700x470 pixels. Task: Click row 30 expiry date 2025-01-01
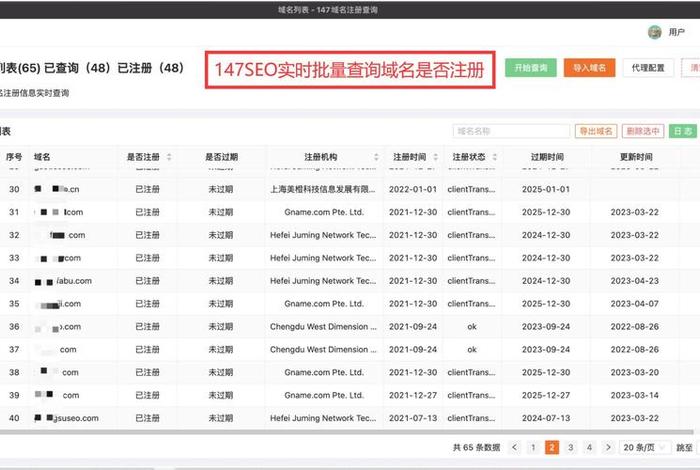(x=546, y=189)
